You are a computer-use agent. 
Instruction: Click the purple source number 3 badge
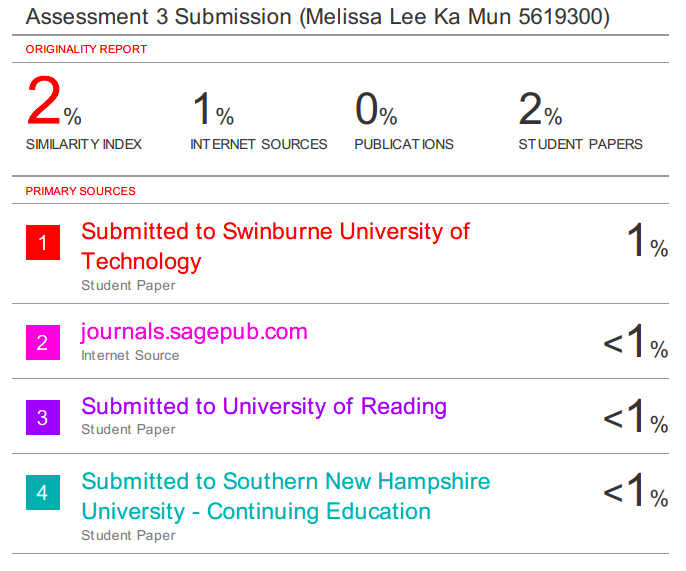pyautogui.click(x=43, y=418)
